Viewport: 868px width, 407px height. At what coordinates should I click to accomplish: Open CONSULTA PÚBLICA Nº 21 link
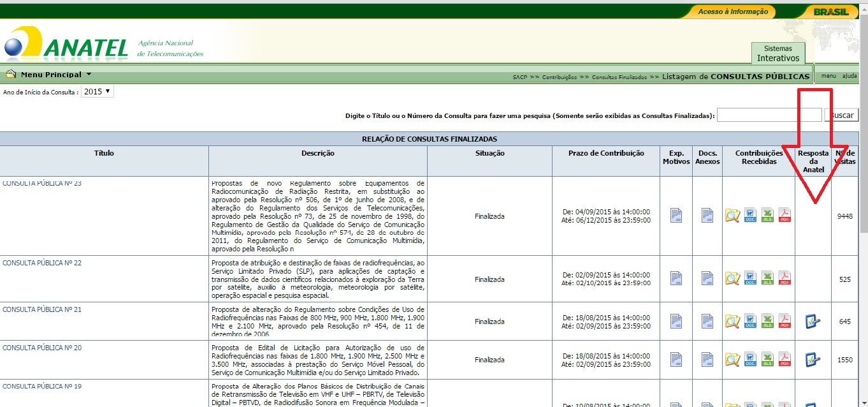pos(42,309)
